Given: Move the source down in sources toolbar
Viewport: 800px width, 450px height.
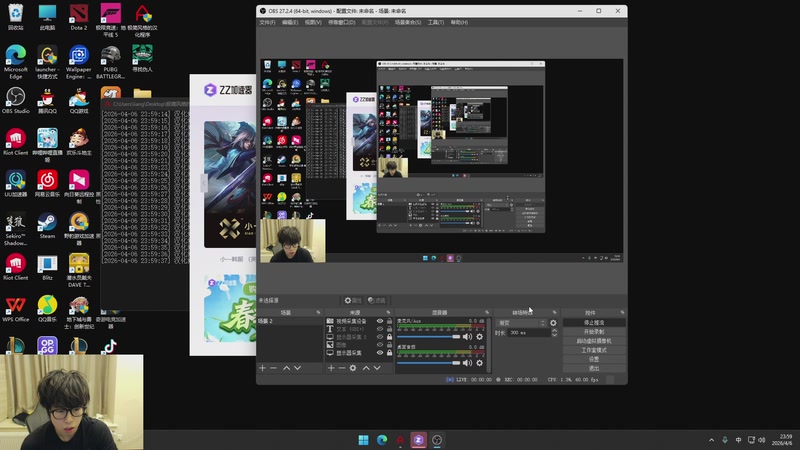Looking at the screenshot, I should 377,368.
